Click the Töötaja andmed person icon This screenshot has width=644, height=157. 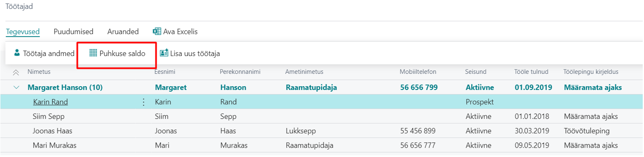pos(17,53)
